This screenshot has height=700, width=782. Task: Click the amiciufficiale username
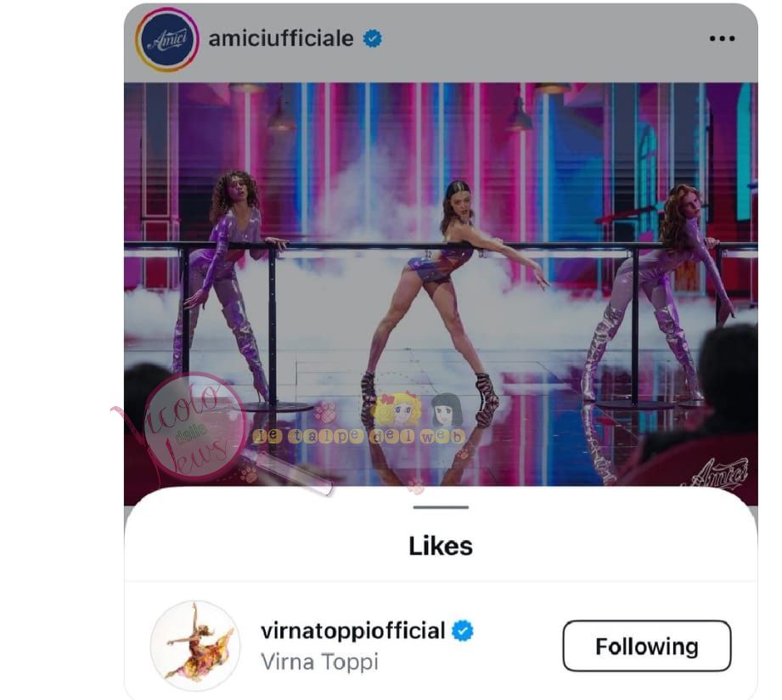pyautogui.click(x=280, y=39)
